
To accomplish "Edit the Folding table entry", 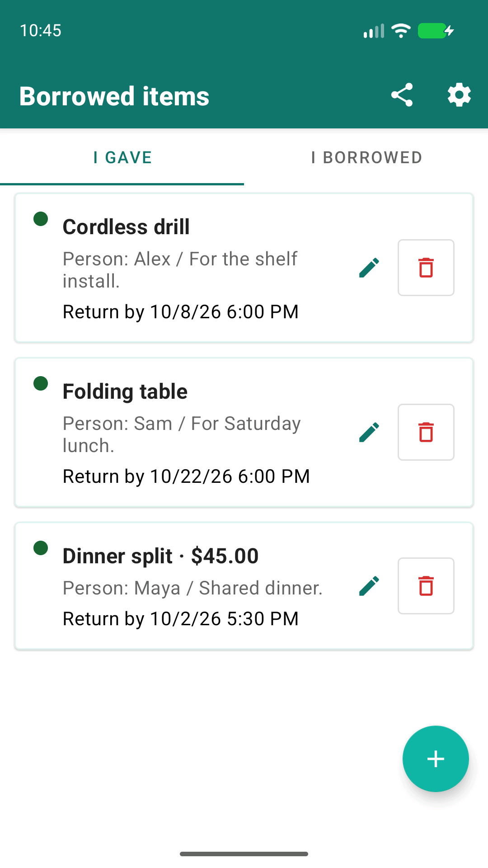I will (x=369, y=432).
